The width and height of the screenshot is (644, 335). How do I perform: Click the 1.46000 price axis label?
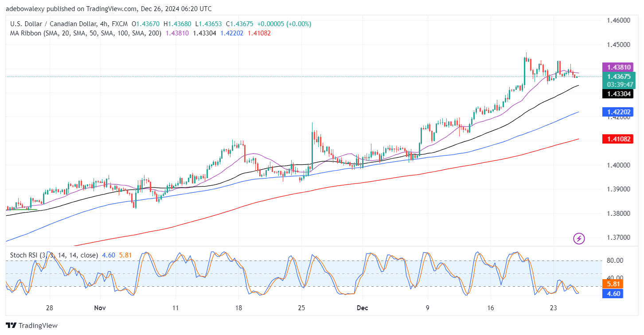pyautogui.click(x=618, y=20)
